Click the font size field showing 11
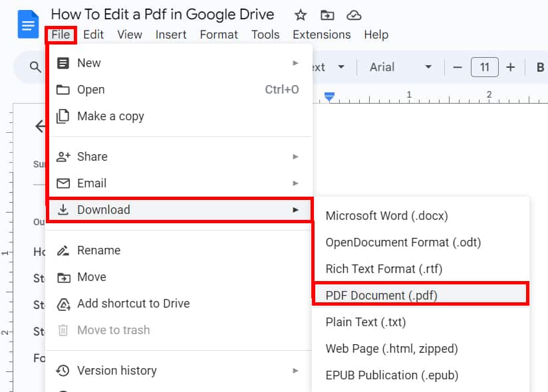Image resolution: width=548 pixels, height=392 pixels. (x=485, y=67)
